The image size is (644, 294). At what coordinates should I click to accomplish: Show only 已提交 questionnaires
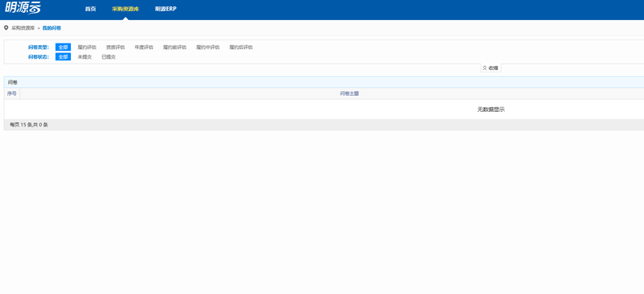(109, 56)
